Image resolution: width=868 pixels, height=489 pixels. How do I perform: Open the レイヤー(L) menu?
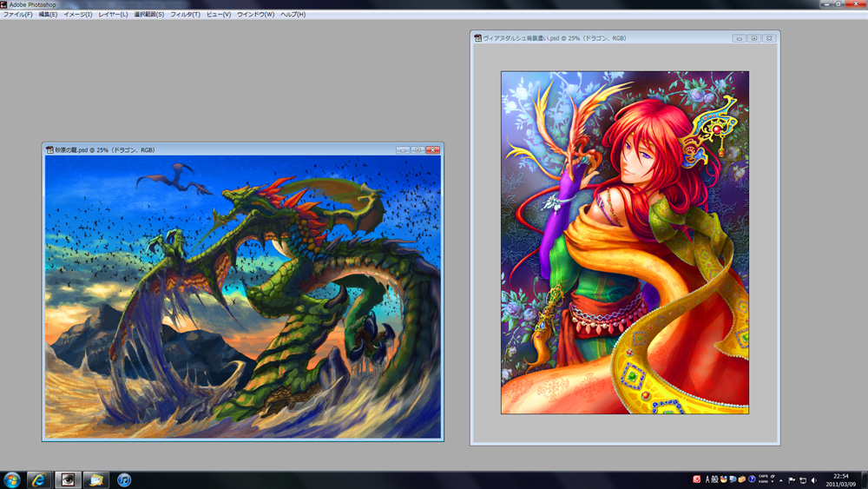tap(113, 15)
